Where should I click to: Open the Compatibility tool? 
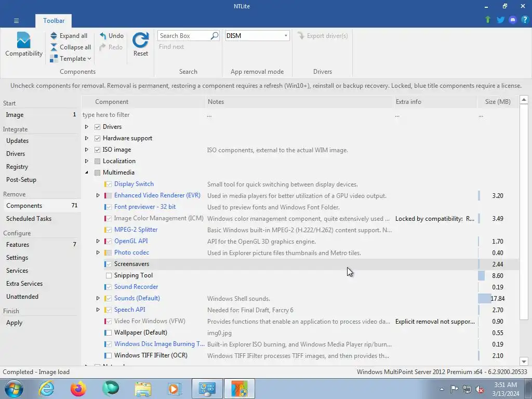(x=24, y=45)
